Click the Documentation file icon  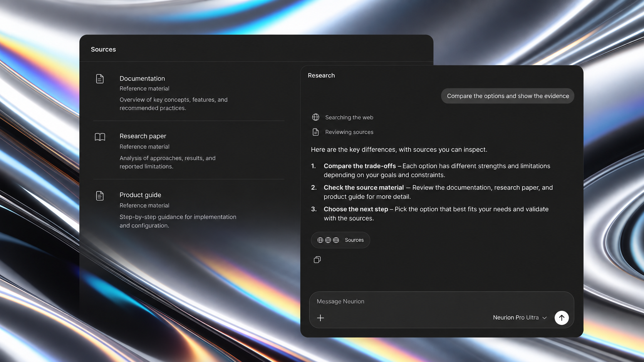click(x=100, y=79)
